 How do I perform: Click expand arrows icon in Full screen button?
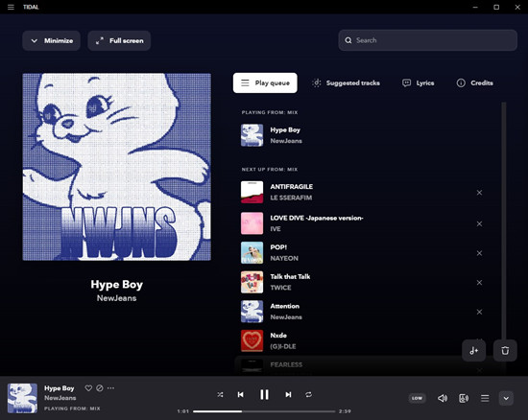point(99,40)
